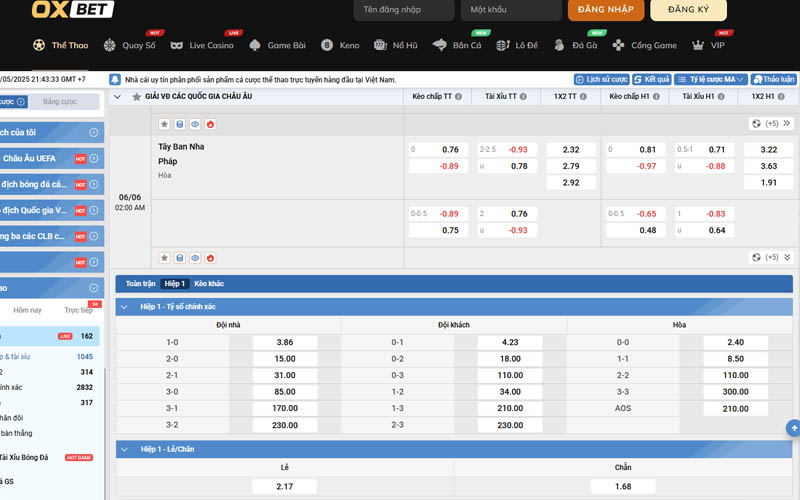The image size is (800, 500).
Task: Click the soccer ball icon at top right of match
Action: click(x=757, y=123)
